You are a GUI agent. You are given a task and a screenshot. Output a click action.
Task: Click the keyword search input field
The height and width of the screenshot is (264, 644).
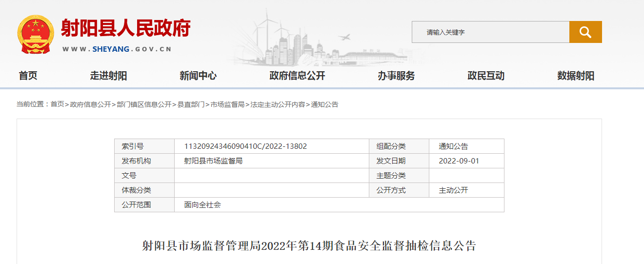click(x=490, y=32)
